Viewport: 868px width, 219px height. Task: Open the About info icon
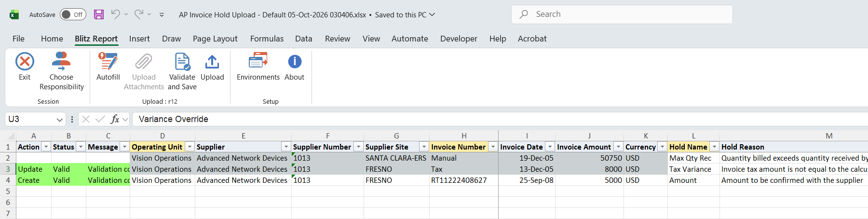(295, 62)
